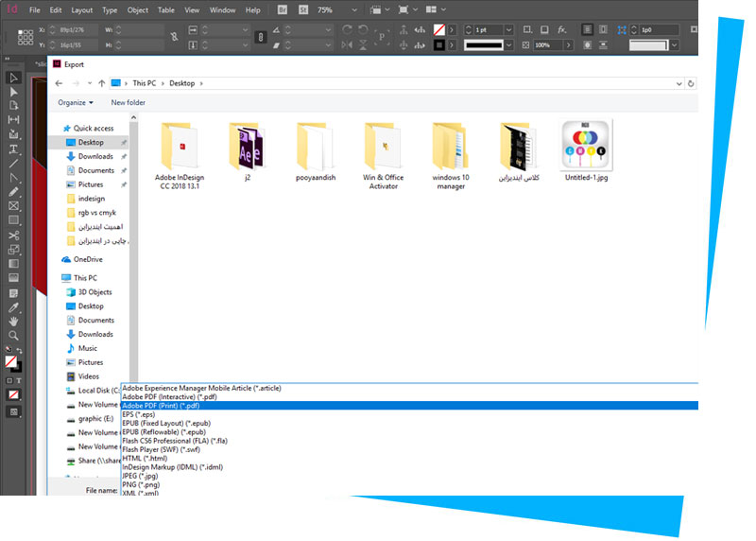Select the Direct Selection tool
This screenshot has width=756, height=541.
[x=13, y=92]
